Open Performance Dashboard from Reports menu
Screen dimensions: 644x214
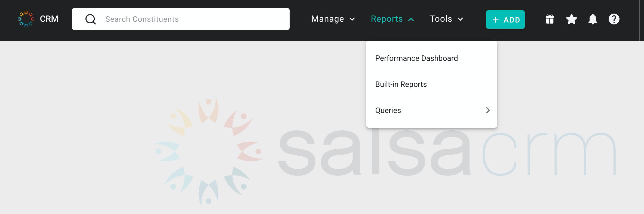[x=431, y=58]
